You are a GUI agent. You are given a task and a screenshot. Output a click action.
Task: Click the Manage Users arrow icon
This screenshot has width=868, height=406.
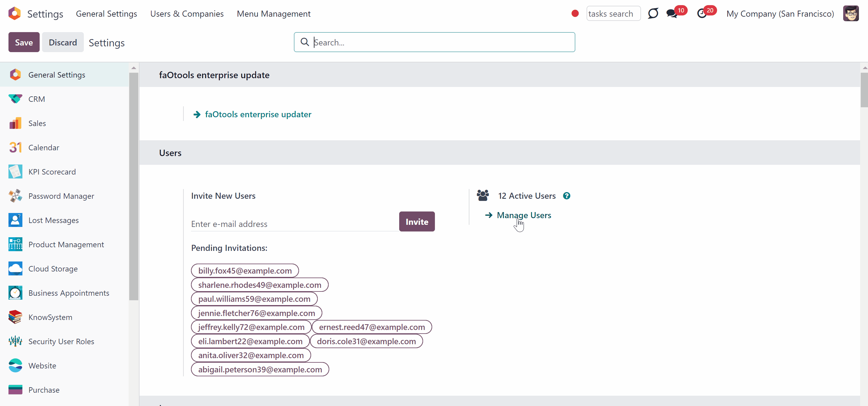tap(488, 215)
